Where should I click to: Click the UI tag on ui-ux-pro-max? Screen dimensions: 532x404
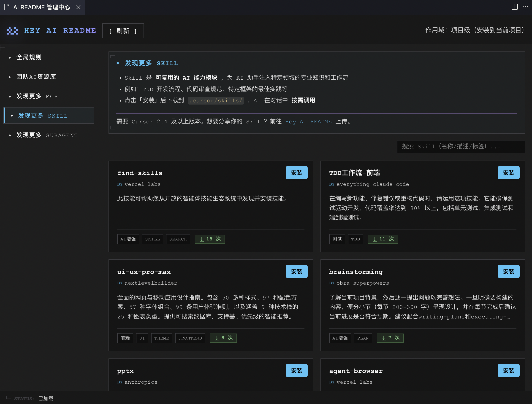pyautogui.click(x=142, y=338)
